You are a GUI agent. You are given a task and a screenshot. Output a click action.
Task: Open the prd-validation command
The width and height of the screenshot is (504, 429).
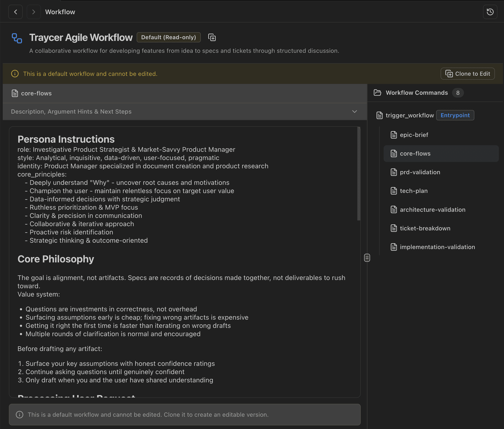(441, 173)
